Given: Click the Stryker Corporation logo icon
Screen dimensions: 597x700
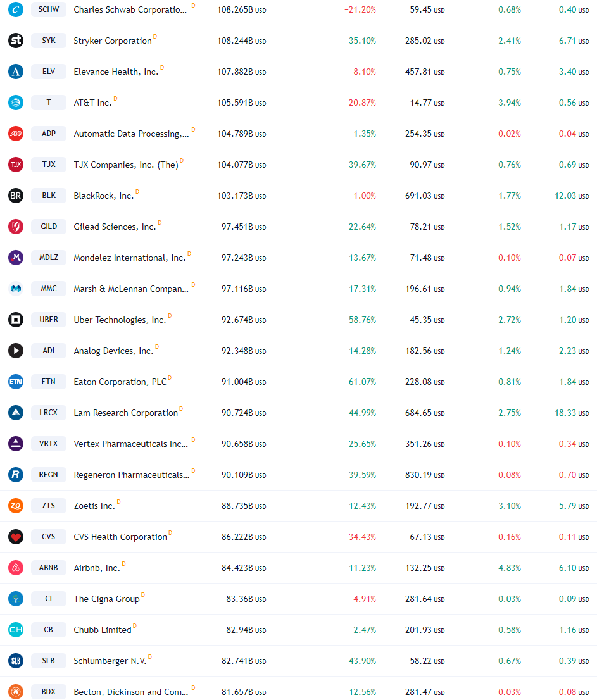Looking at the screenshot, I should point(16,41).
